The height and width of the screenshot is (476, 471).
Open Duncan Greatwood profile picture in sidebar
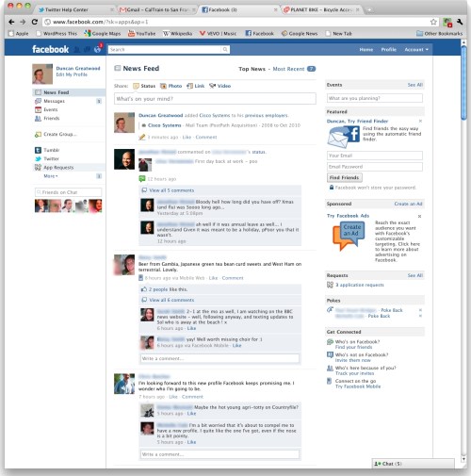[x=42, y=74]
